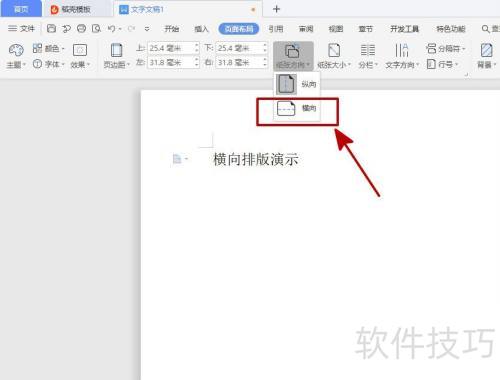This screenshot has height=380, width=500.
Task: Click the save document icon
Action: 51,29
